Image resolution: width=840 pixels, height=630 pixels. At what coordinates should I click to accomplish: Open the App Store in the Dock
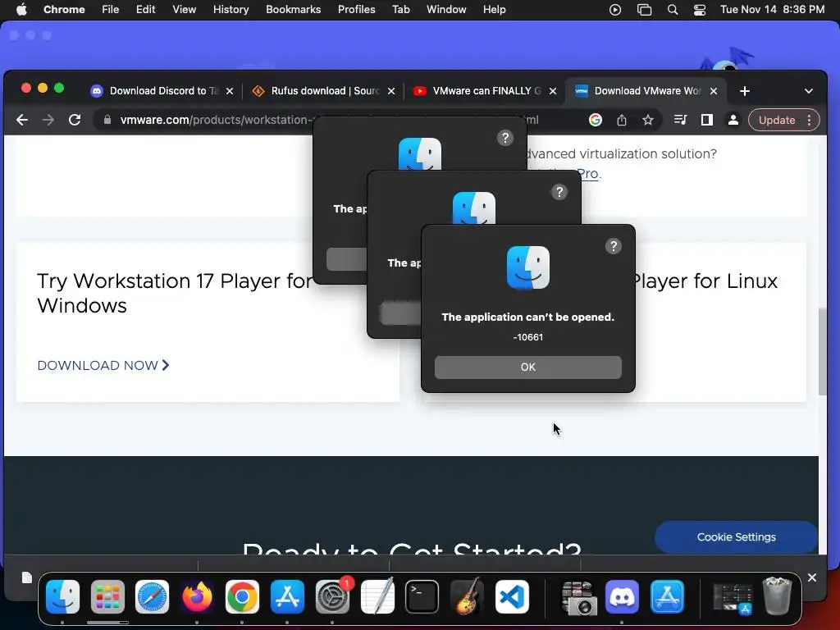coord(287,597)
